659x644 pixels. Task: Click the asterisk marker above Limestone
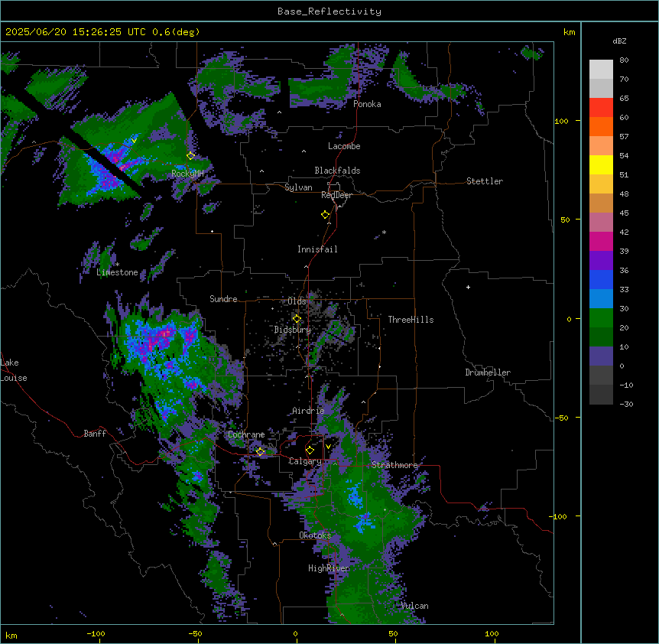pos(118,264)
